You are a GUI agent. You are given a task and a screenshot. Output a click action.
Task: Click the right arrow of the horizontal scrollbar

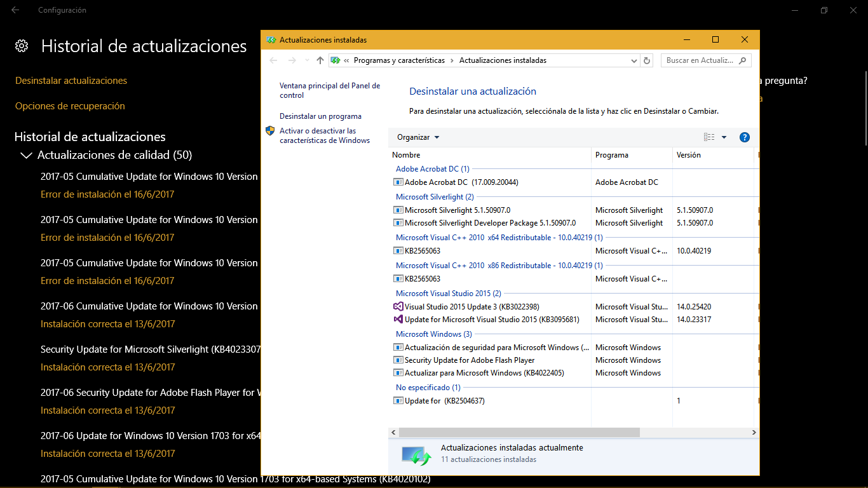pyautogui.click(x=754, y=432)
